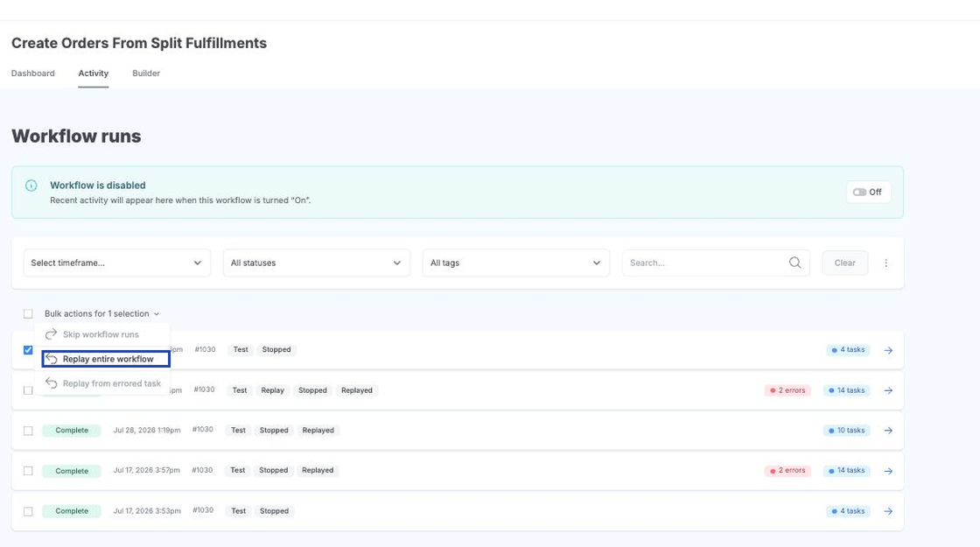Switch to the Dashboard tab

point(33,74)
